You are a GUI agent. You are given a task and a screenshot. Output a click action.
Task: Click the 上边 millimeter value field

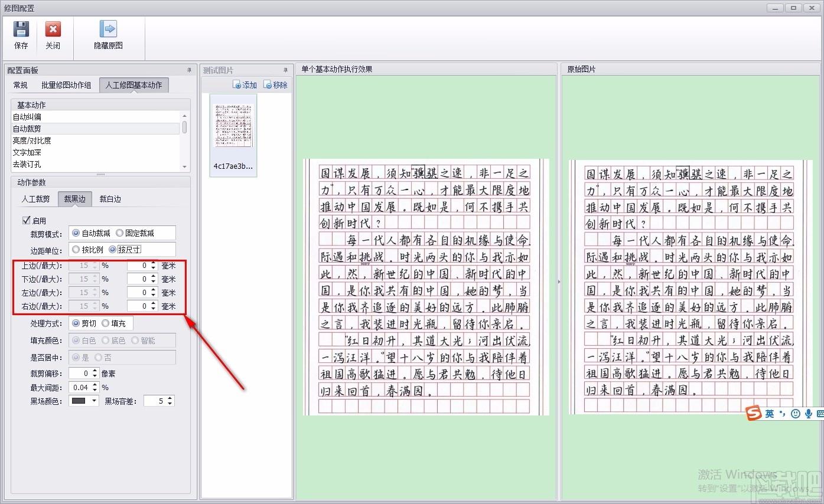point(139,266)
